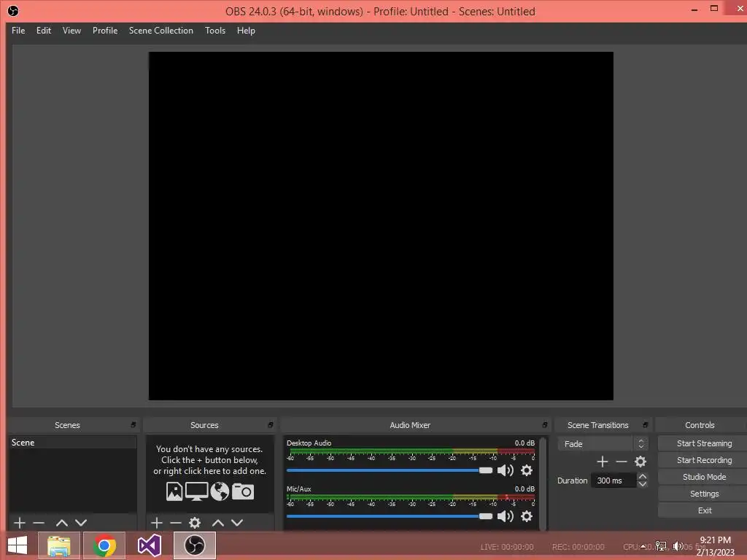The image size is (747, 560).
Task: Open Google Chrome from taskbar
Action: [x=104, y=545]
